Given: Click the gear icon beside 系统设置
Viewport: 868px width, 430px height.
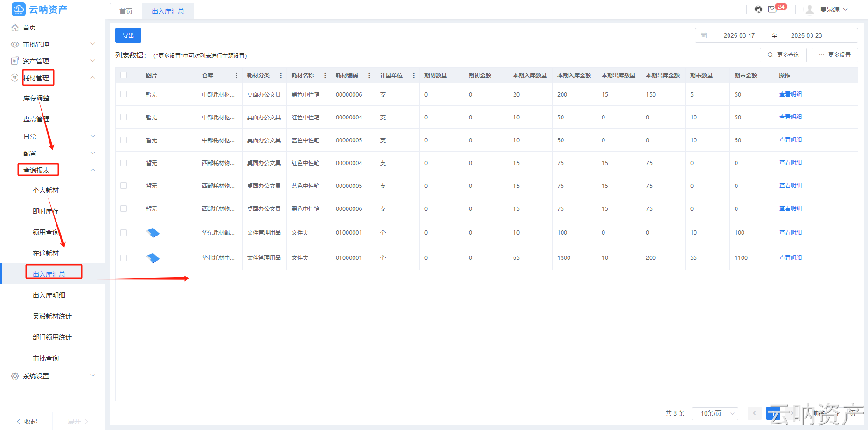Looking at the screenshot, I should [x=15, y=376].
